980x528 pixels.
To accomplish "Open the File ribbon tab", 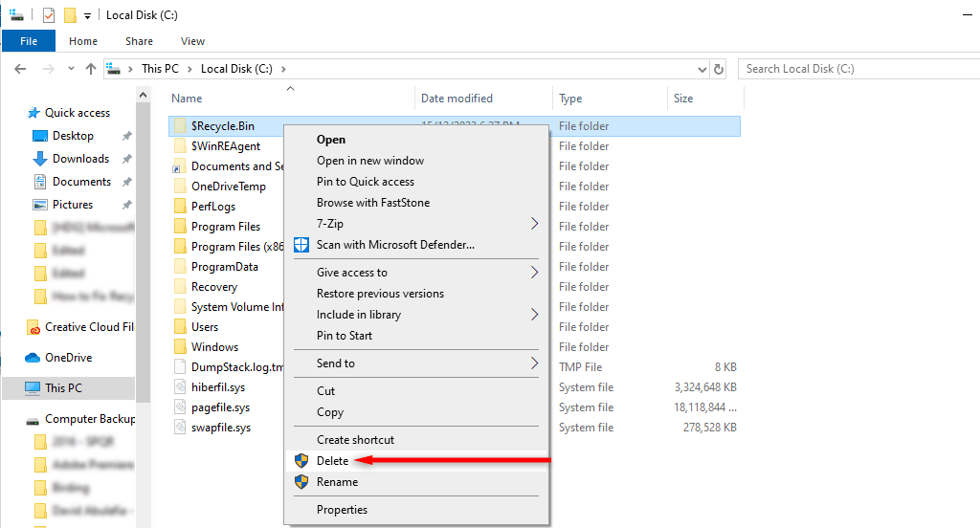I will pos(28,41).
